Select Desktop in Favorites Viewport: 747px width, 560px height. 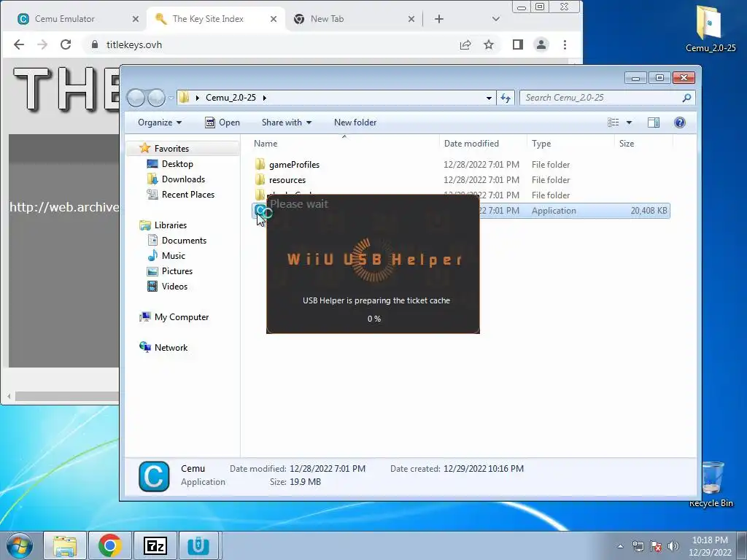177,164
